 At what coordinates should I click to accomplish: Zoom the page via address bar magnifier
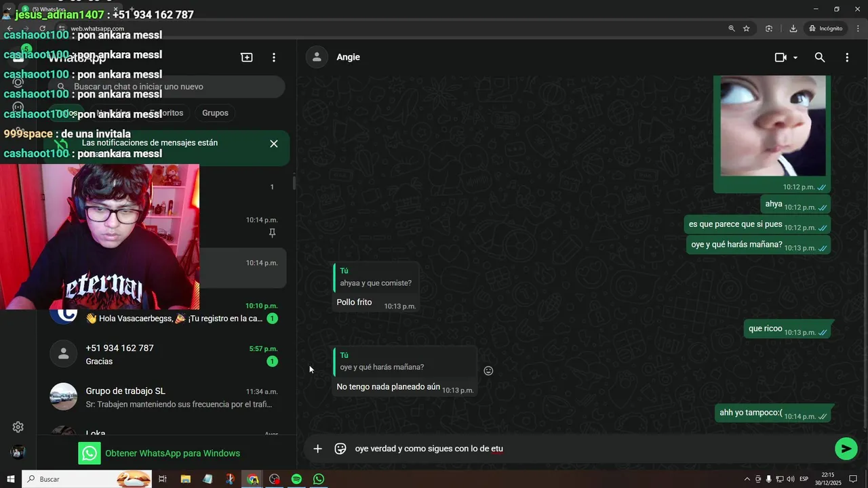(732, 28)
